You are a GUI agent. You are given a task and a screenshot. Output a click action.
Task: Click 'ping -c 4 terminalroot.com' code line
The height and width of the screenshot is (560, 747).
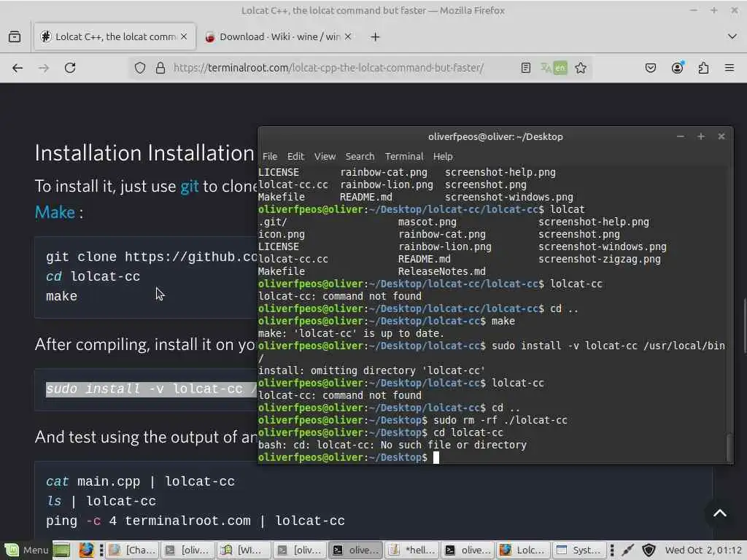click(196, 521)
